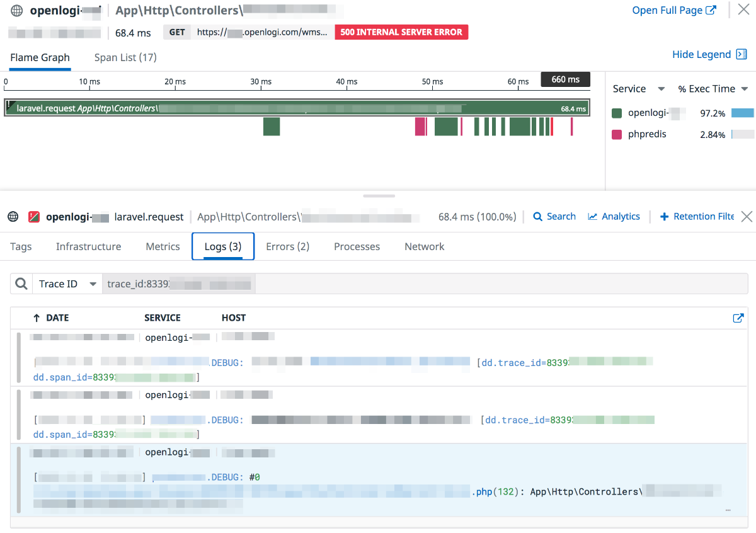The height and width of the screenshot is (533, 756).
Task: Open the Trace ID dropdown
Action: click(x=67, y=284)
